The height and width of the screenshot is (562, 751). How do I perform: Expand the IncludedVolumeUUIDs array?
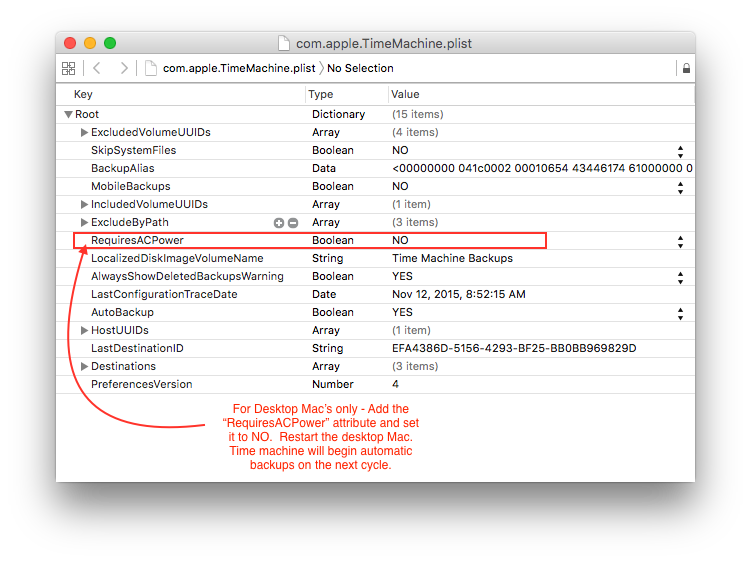pos(84,205)
